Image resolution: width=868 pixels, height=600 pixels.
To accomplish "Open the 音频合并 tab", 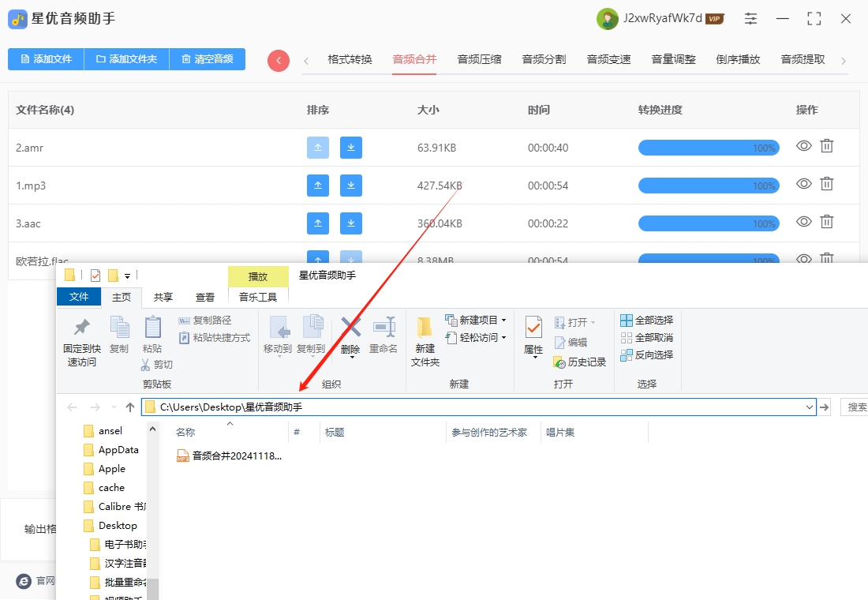I will pyautogui.click(x=414, y=59).
